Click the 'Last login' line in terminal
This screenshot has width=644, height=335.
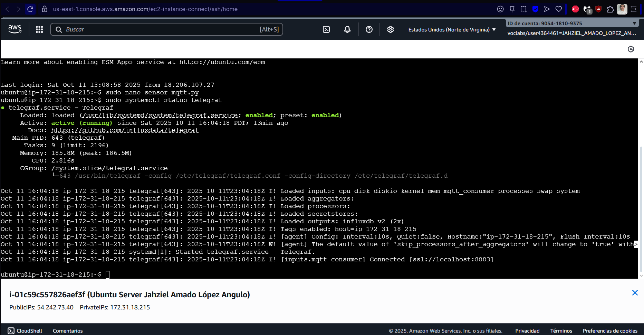(107, 85)
